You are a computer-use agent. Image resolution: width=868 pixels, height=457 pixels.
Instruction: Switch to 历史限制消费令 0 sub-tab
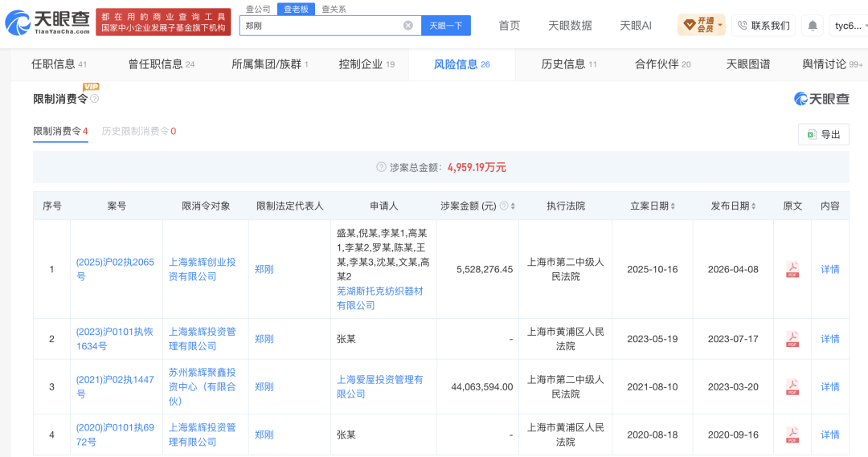click(139, 131)
